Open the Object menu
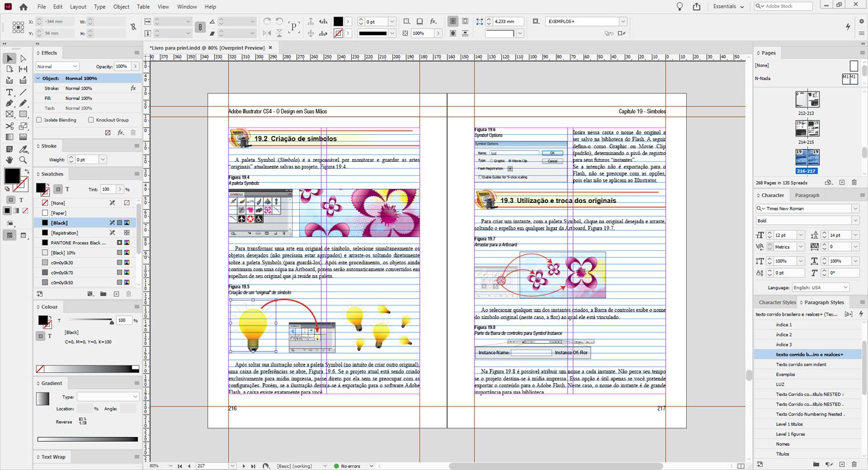Viewport: 868px width, 470px height. click(x=122, y=7)
